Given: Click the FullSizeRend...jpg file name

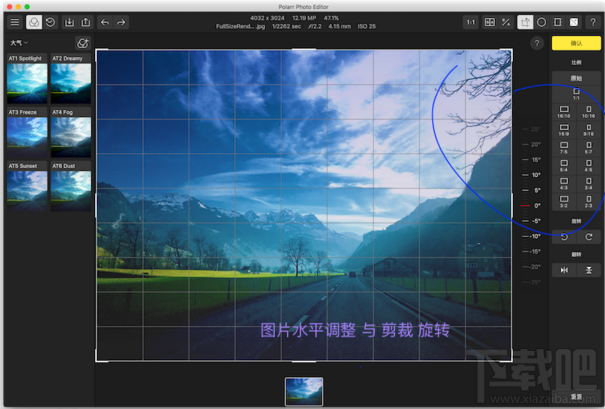Looking at the screenshot, I should pyautogui.click(x=241, y=27).
